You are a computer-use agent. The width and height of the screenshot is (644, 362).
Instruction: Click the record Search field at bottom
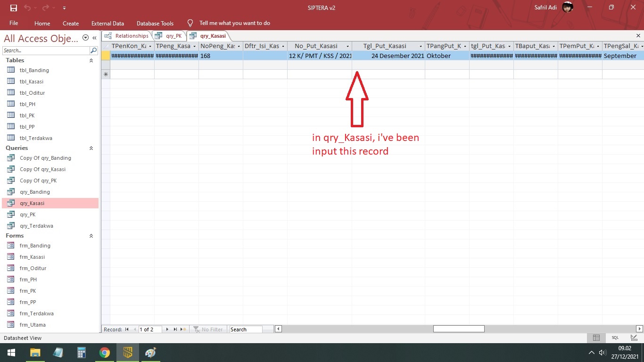click(245, 329)
